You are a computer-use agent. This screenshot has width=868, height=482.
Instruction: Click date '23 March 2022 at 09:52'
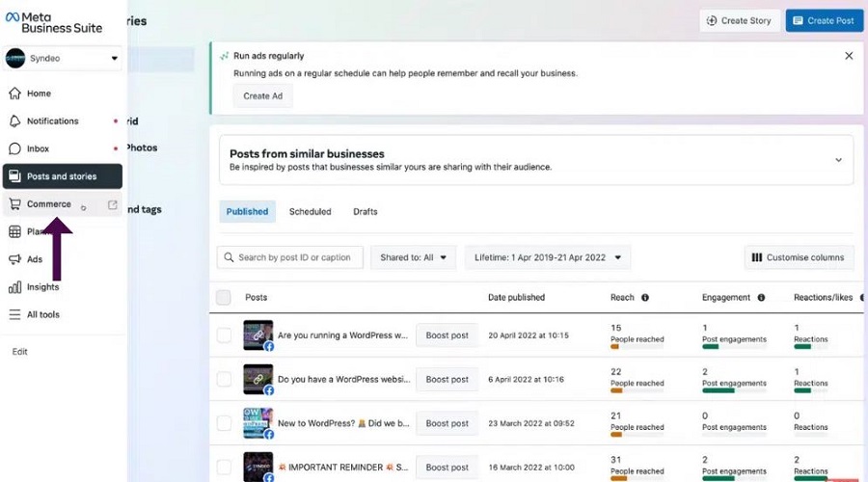pyautogui.click(x=530, y=423)
